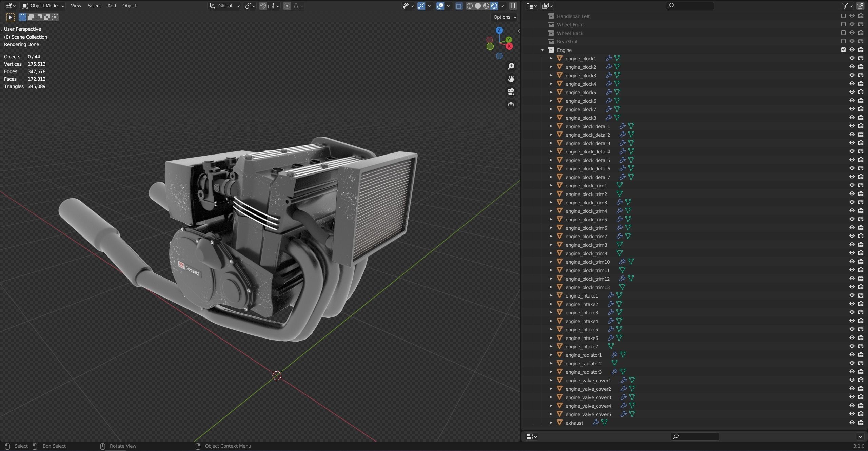Screen dimensions: 868x451
Task: Toggle camera view icon in viewport
Action: point(511,92)
